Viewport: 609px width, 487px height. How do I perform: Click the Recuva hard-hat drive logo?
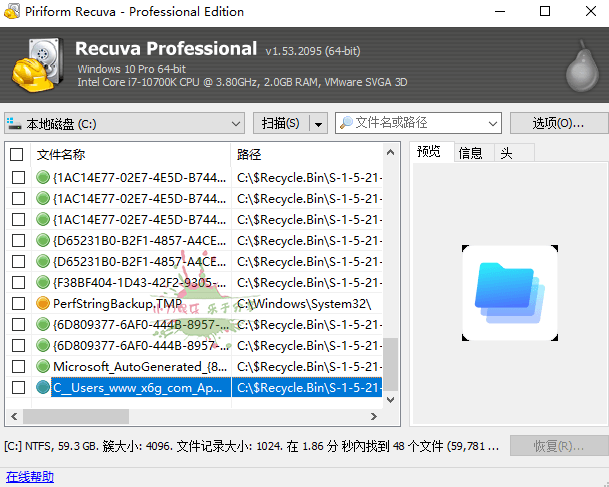(x=38, y=65)
